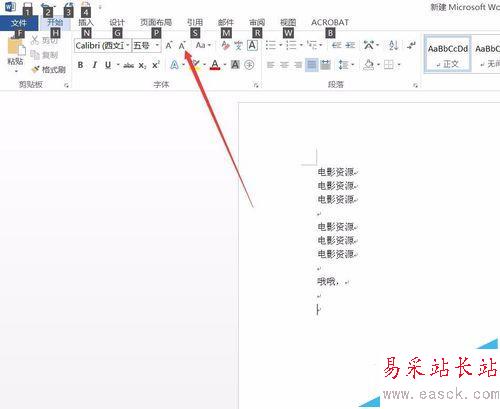Viewport: 500px width, 409px height.
Task: Click the Paste (粘贴) clipboard icon
Action: click(15, 47)
